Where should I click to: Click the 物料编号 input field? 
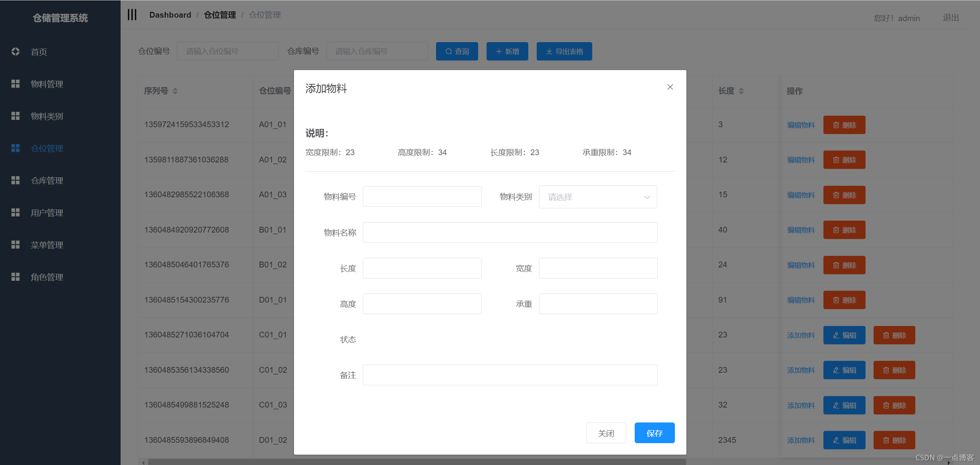click(422, 196)
